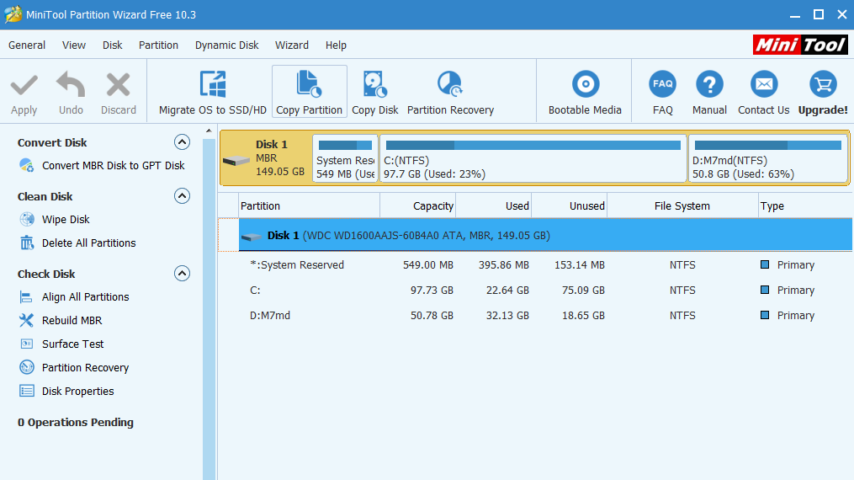Viewport: 854px width, 480px height.
Task: Sort by Capacity column header
Action: (x=418, y=206)
